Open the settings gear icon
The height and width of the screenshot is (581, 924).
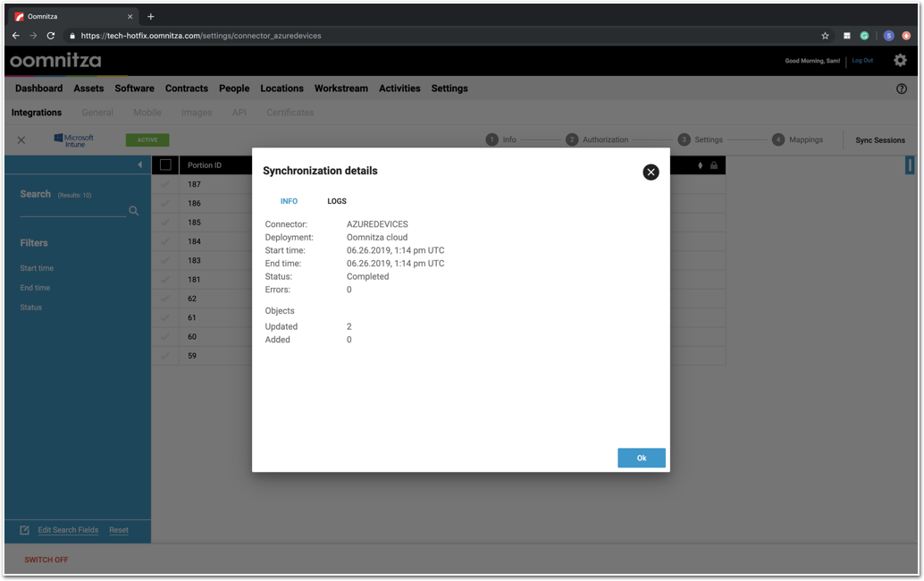[x=900, y=61]
